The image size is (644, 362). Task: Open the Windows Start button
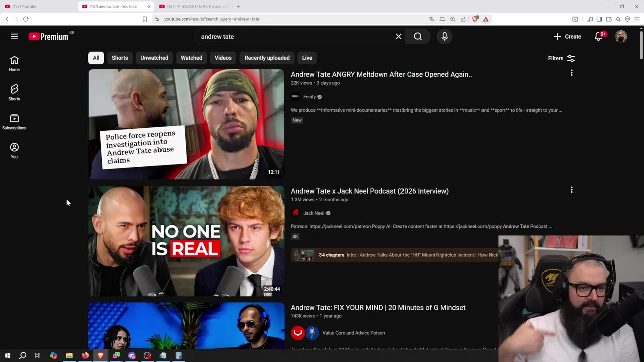tap(7, 355)
